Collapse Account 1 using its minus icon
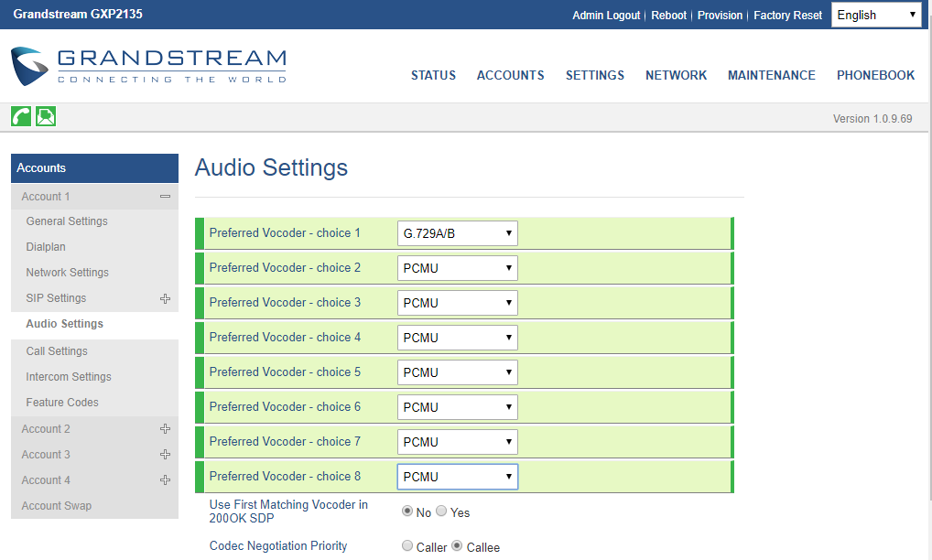932x560 pixels. click(166, 196)
